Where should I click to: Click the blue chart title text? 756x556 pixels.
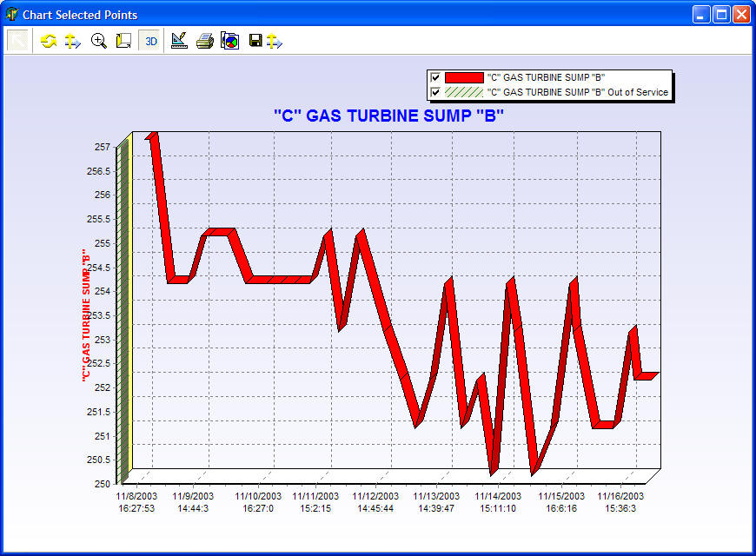pos(388,116)
